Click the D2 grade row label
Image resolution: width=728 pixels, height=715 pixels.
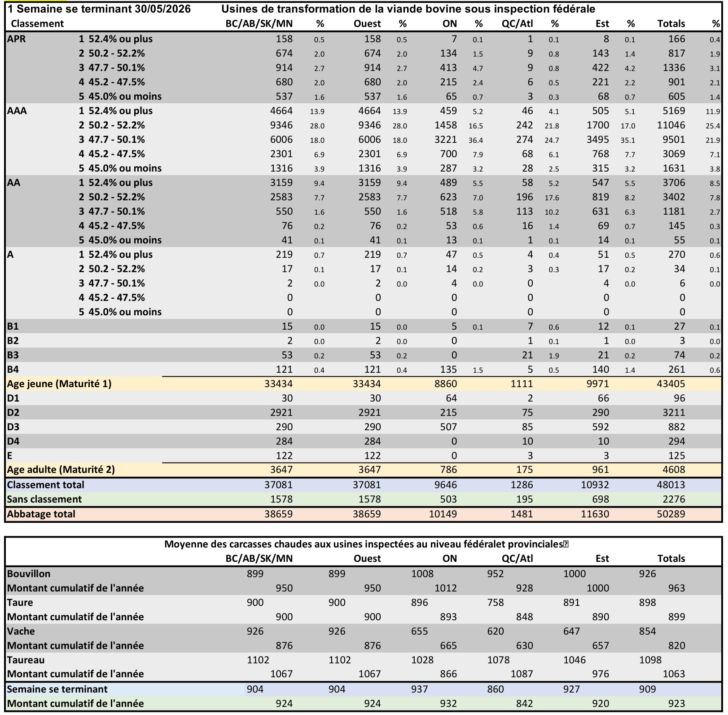(13, 413)
